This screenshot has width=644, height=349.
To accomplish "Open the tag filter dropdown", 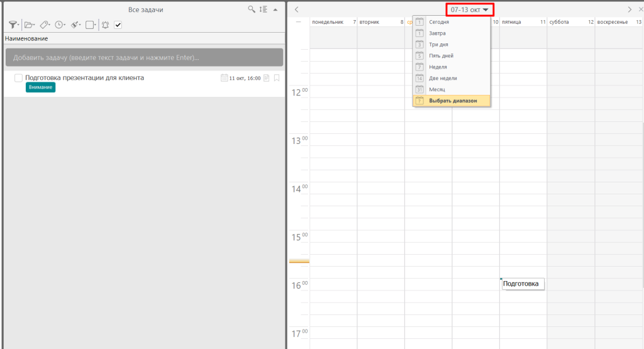I will click(x=45, y=25).
